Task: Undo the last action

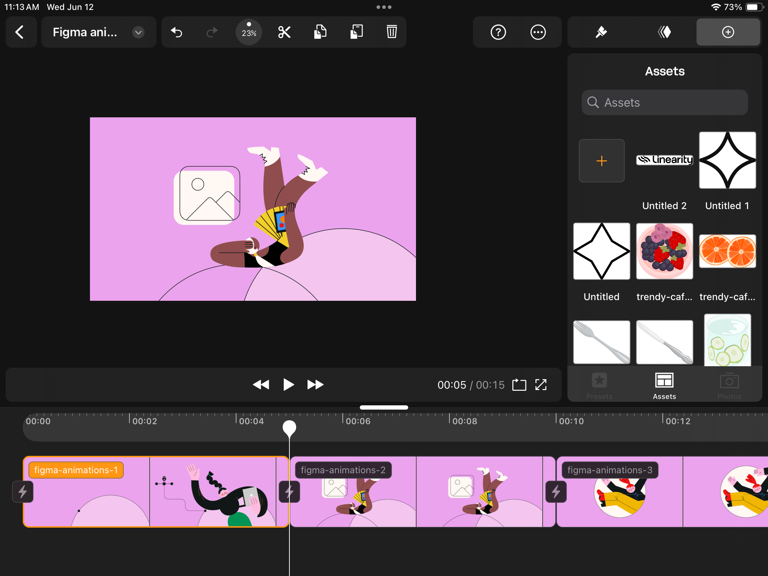Action: point(177,32)
